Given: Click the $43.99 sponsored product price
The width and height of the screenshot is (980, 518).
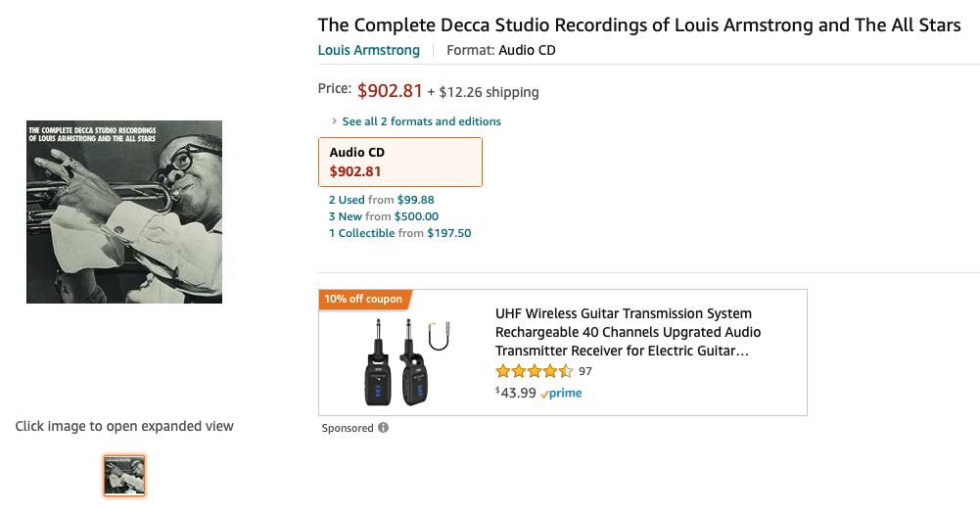Looking at the screenshot, I should point(516,393).
